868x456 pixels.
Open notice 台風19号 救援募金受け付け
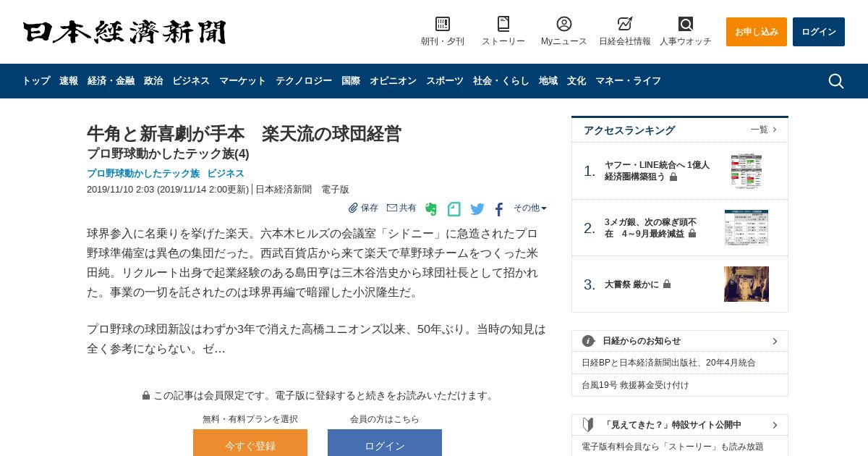coord(635,385)
